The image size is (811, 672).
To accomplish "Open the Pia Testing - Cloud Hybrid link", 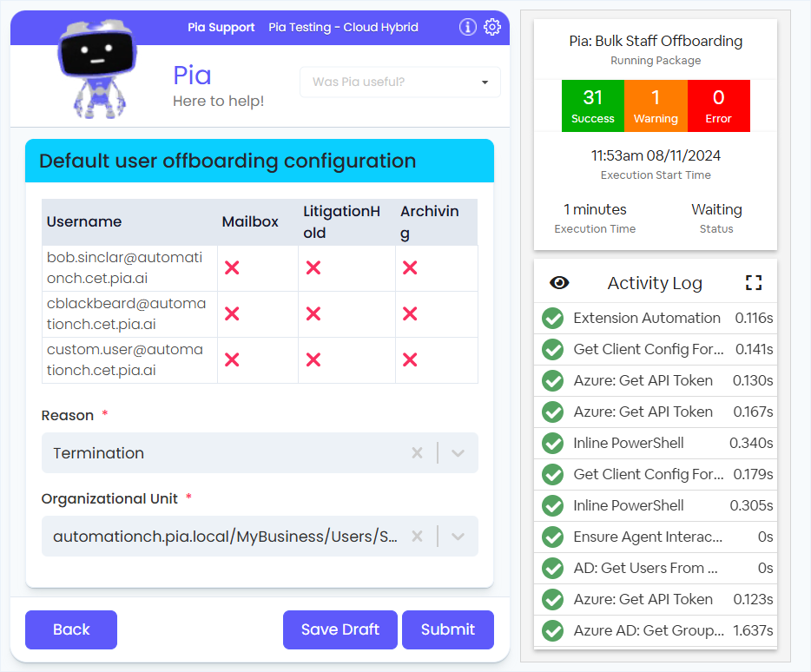I will 343,28.
